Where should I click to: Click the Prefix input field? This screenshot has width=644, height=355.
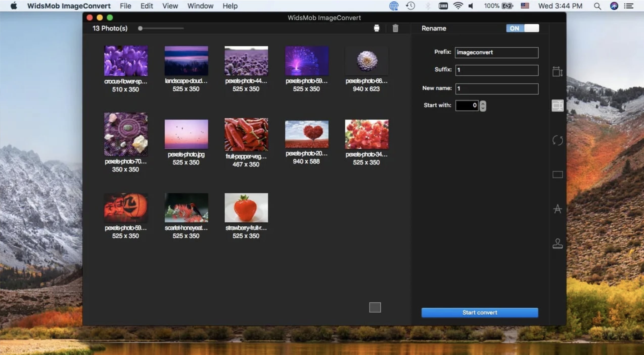click(496, 53)
